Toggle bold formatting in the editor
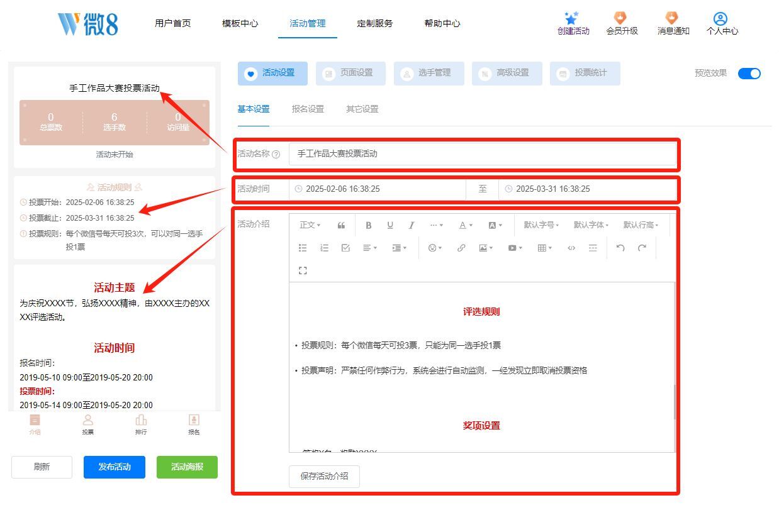 tap(369, 225)
